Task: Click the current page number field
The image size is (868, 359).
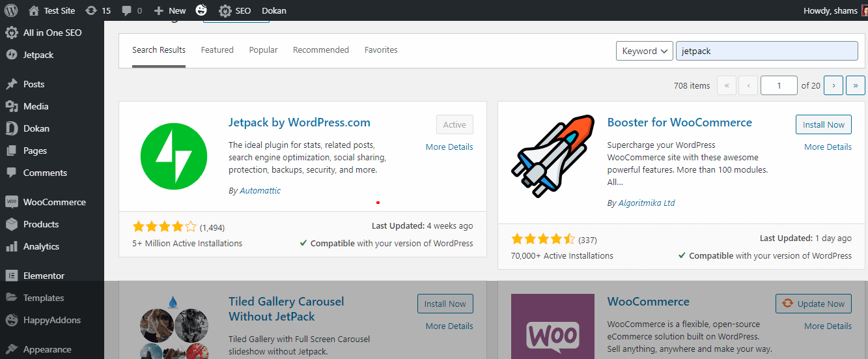Action: tap(778, 85)
